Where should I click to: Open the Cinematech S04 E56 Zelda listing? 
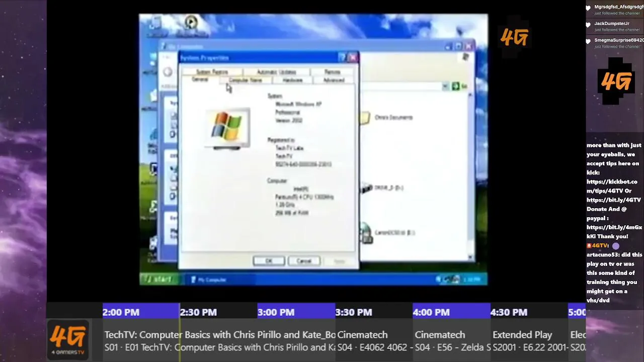[x=451, y=341]
